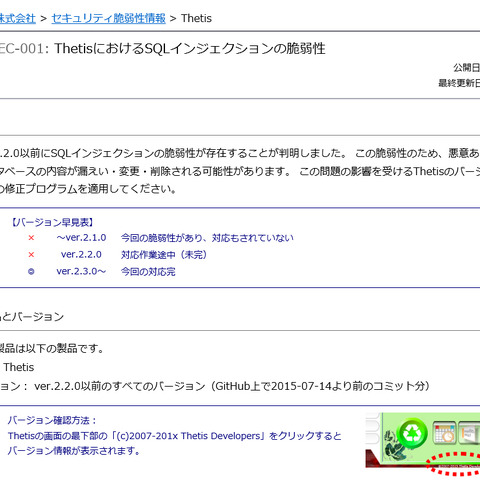Open the セキュリティ脆弱性情報 breadcrumb link
Screen dimensions: 480x480
[x=109, y=18]
